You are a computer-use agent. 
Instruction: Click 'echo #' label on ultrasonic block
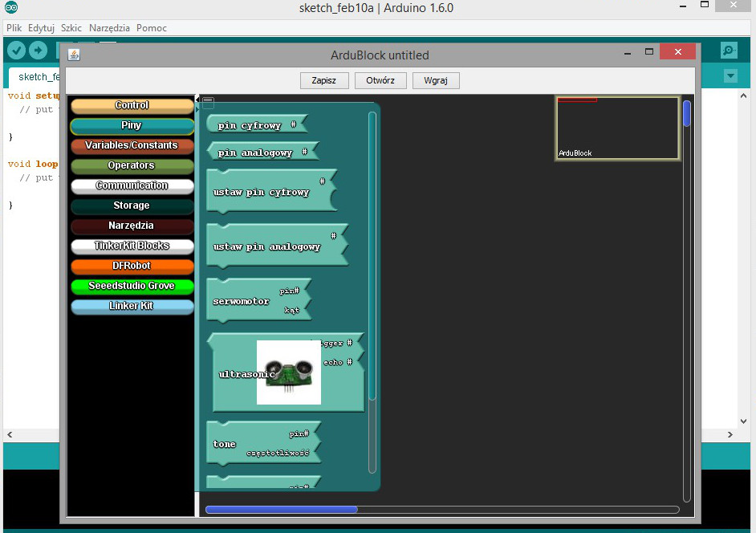point(338,362)
